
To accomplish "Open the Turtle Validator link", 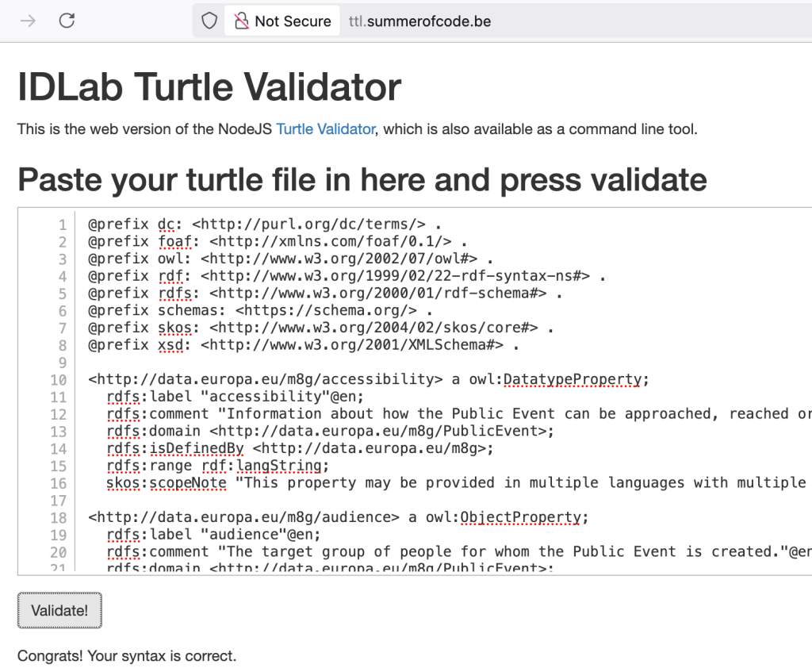I will (325, 129).
